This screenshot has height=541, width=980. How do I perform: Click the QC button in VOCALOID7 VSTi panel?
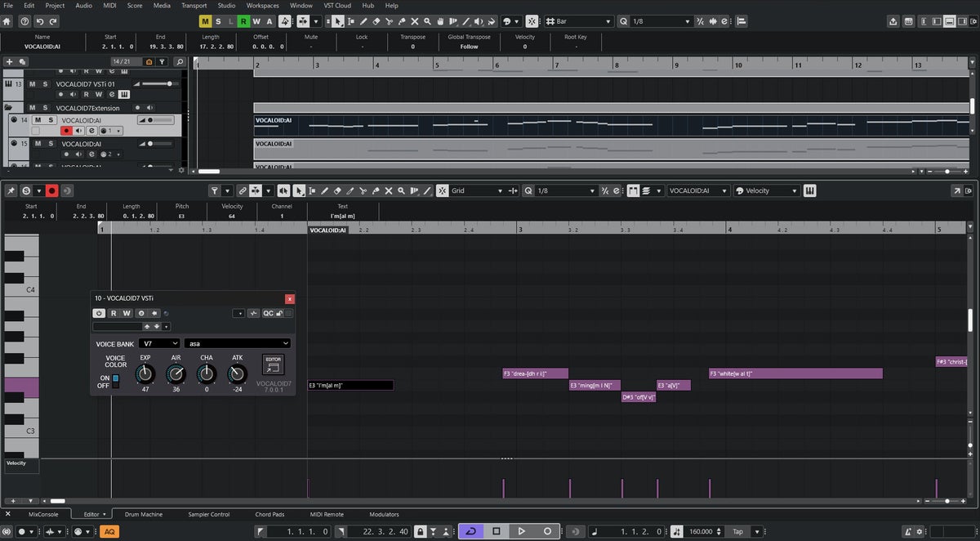tap(268, 313)
